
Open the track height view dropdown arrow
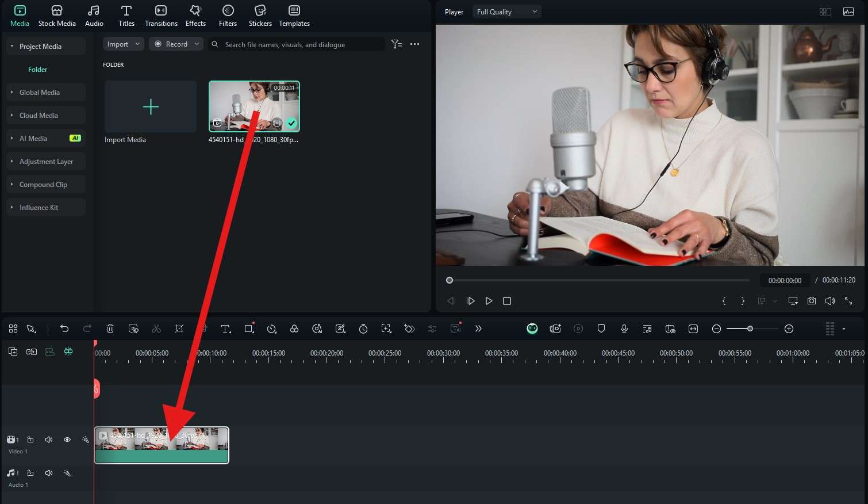[x=844, y=329]
